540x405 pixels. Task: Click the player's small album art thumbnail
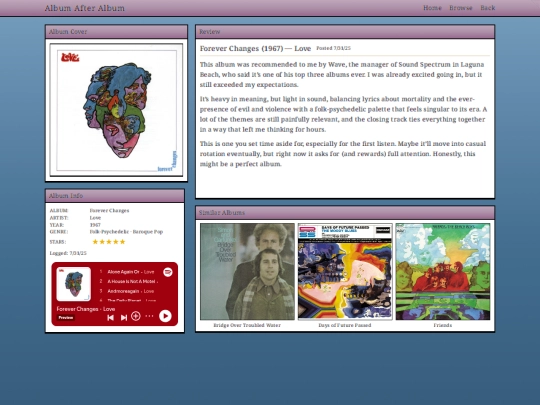[74, 284]
